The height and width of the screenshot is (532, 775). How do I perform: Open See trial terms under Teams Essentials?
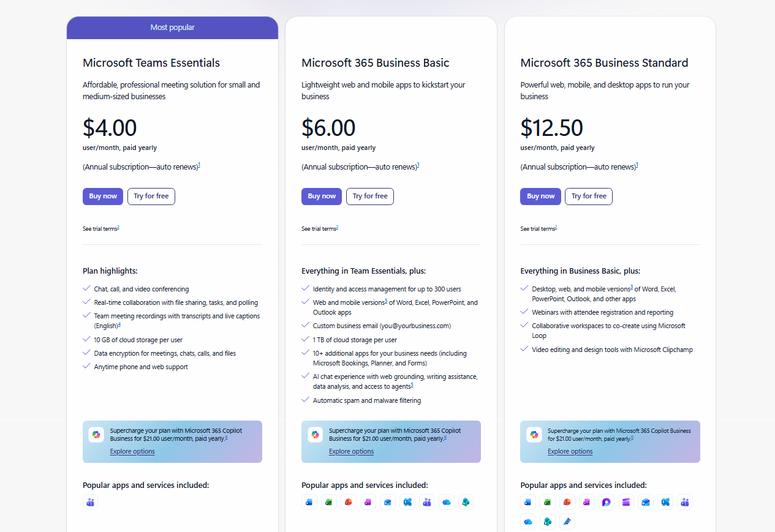click(100, 229)
